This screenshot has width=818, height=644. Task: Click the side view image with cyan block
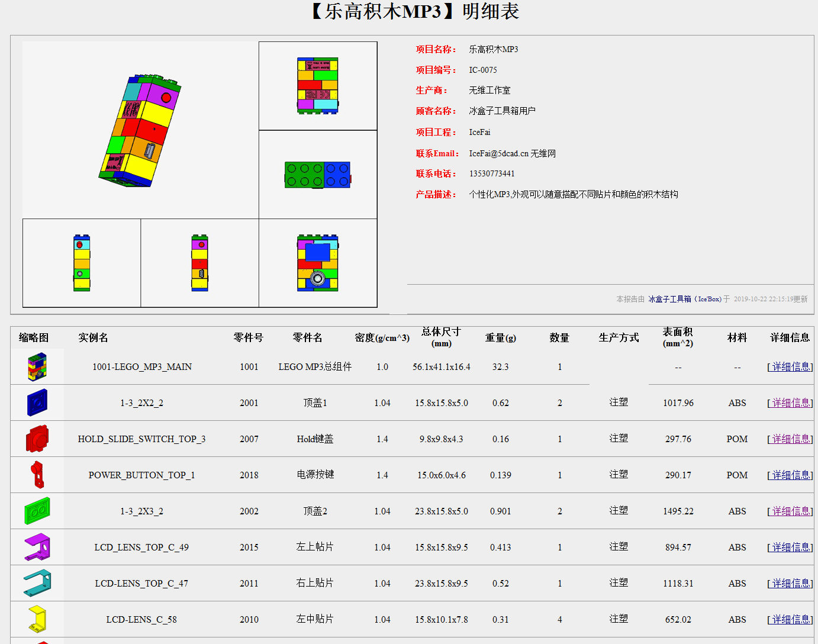click(x=82, y=263)
